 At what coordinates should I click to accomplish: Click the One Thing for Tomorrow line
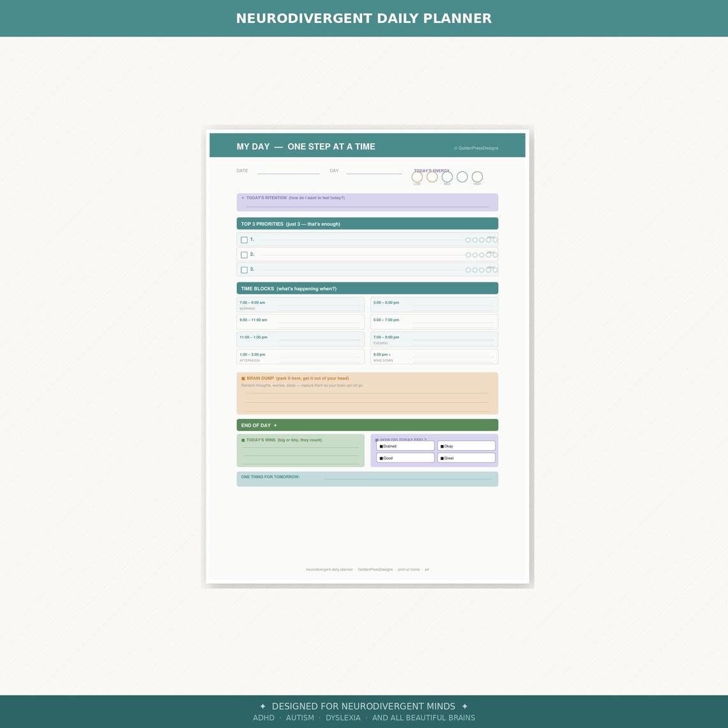pyautogui.click(x=407, y=479)
